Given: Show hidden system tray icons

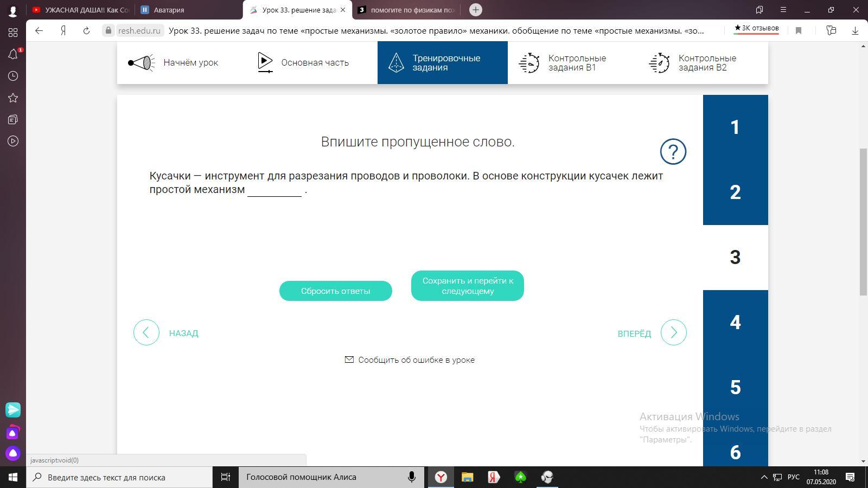Looking at the screenshot, I should coord(764,477).
